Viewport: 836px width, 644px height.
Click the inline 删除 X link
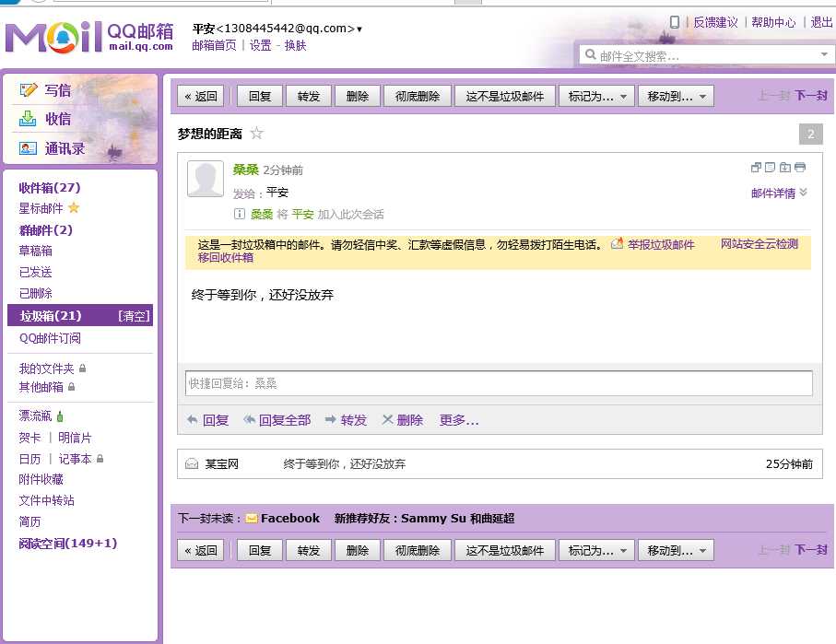[x=403, y=420]
